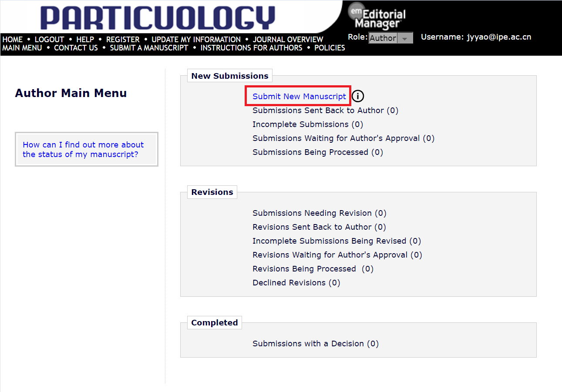Image resolution: width=562 pixels, height=392 pixels.
Task: Click Incomplete Submissions Being Revised (0)
Action: (337, 241)
